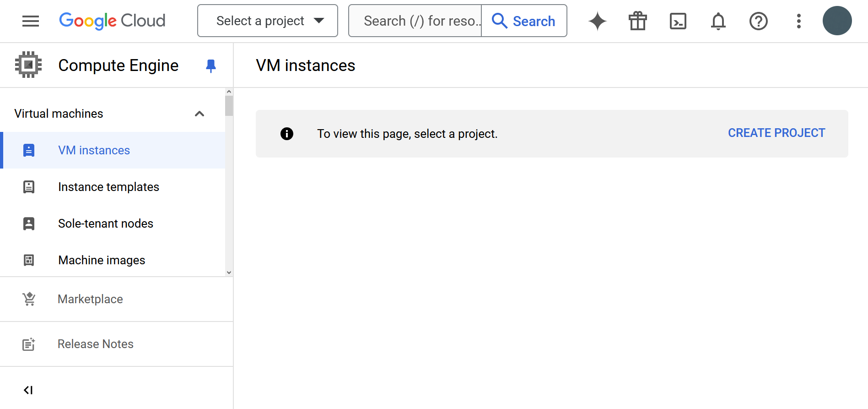Click the Google Cloud logo
Image resolution: width=868 pixels, height=409 pixels.
click(112, 21)
